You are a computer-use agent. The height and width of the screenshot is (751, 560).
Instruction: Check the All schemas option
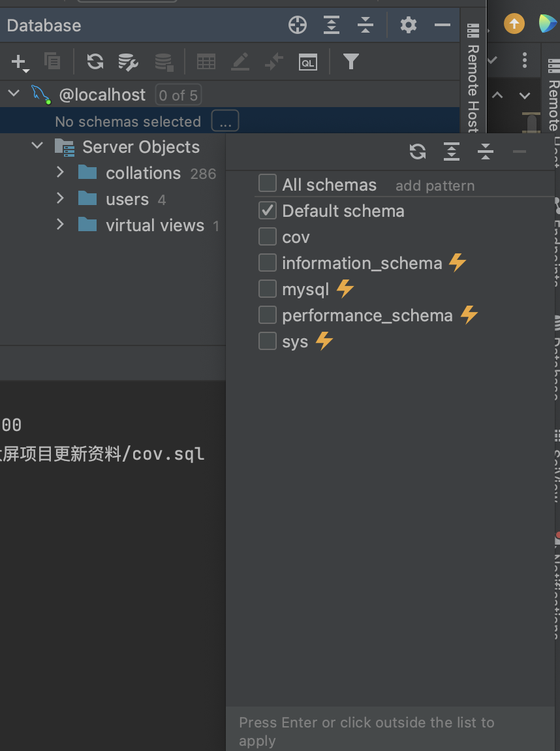pos(267,184)
